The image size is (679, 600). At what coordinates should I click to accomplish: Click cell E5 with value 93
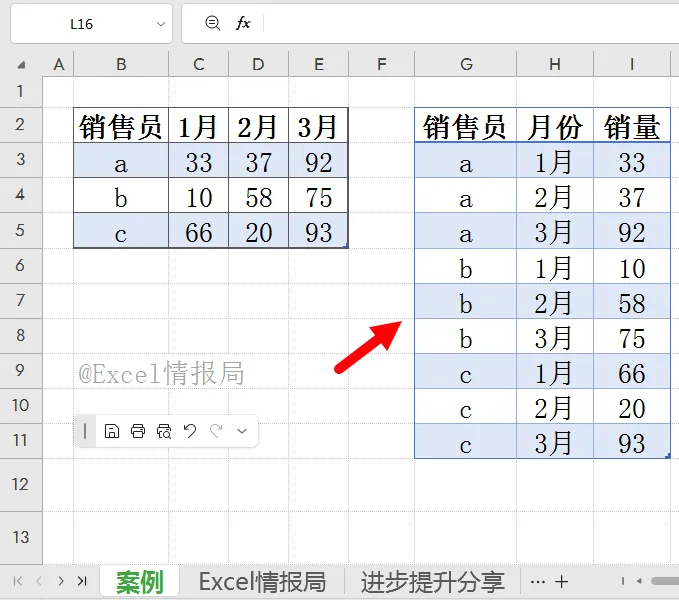[318, 231]
